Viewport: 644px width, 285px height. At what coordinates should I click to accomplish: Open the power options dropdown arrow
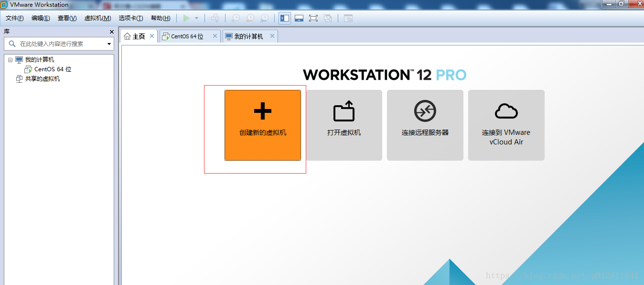pos(196,18)
